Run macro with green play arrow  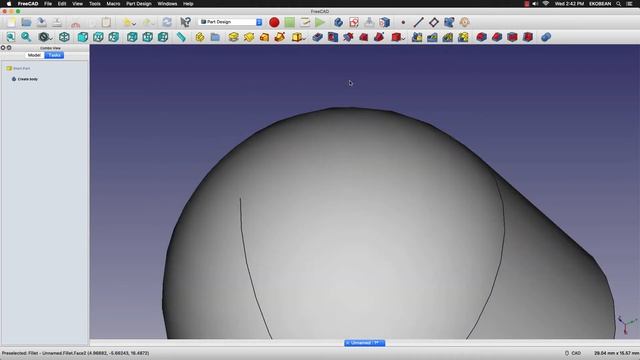[320, 22]
